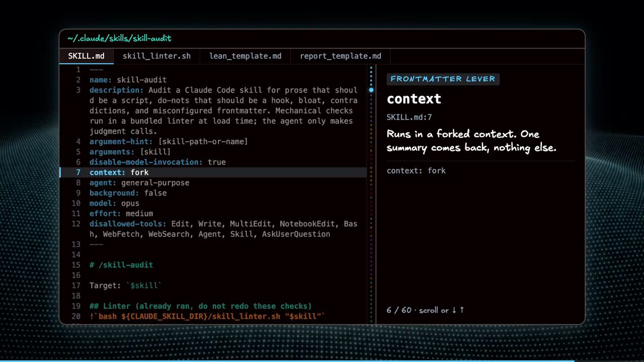Click line number 13 in the gutter
Image resolution: width=644 pixels, height=362 pixels.
(x=76, y=244)
